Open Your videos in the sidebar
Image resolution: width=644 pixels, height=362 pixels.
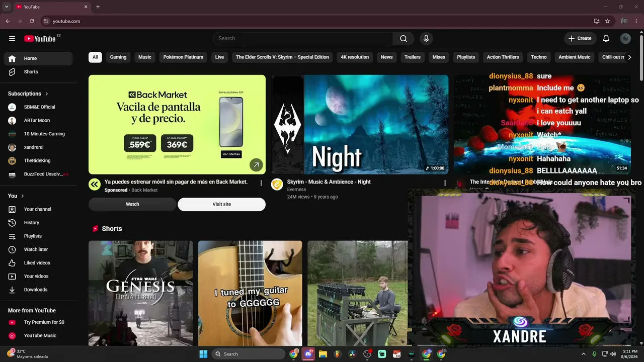coord(38,277)
